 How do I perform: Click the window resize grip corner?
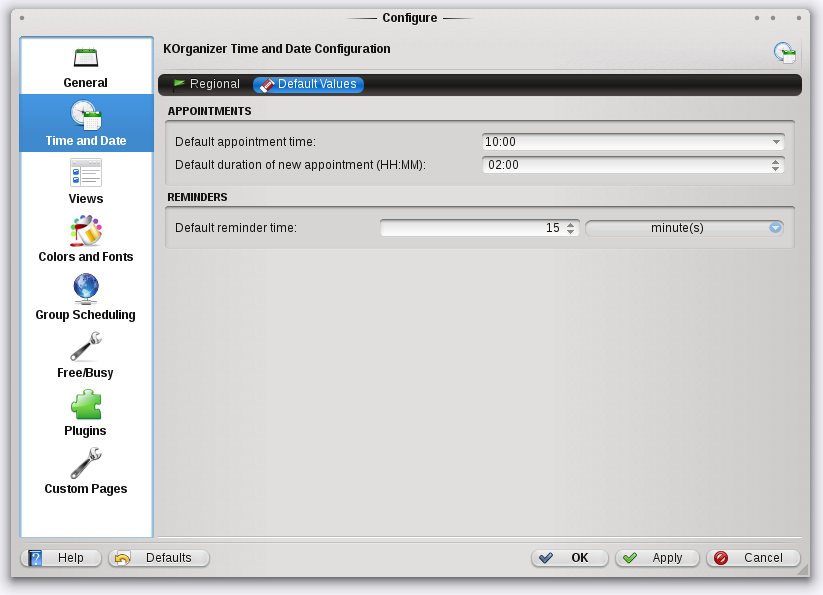tap(804, 570)
